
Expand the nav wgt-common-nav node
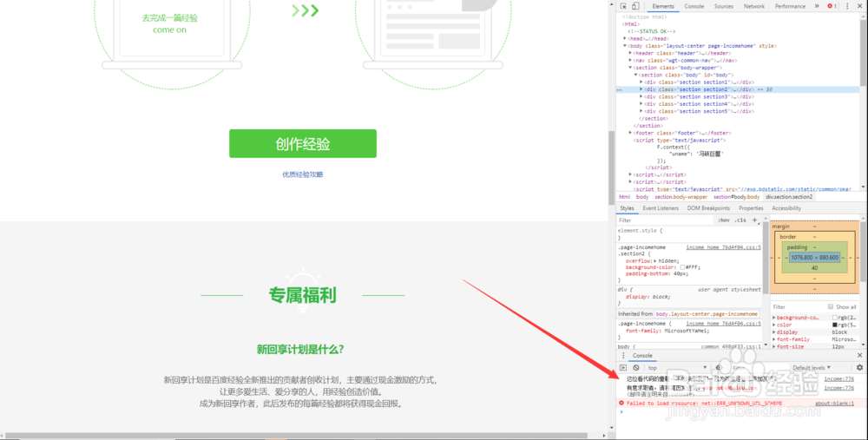630,61
